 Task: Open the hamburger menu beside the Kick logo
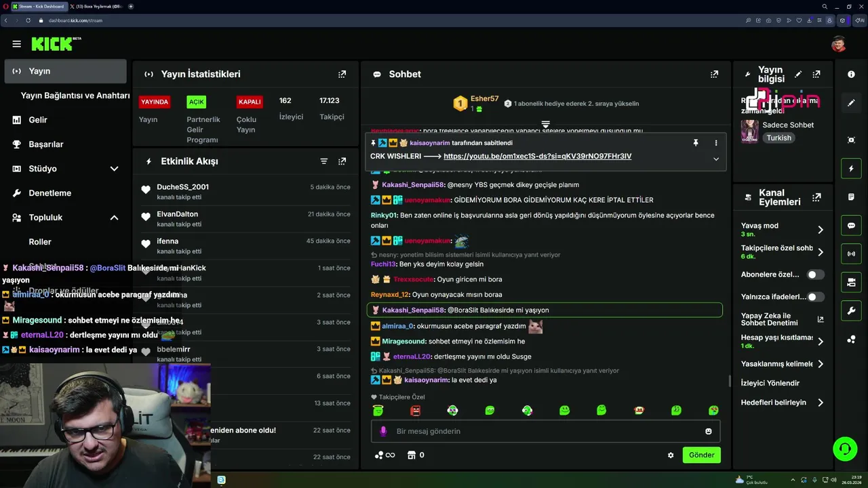point(16,44)
